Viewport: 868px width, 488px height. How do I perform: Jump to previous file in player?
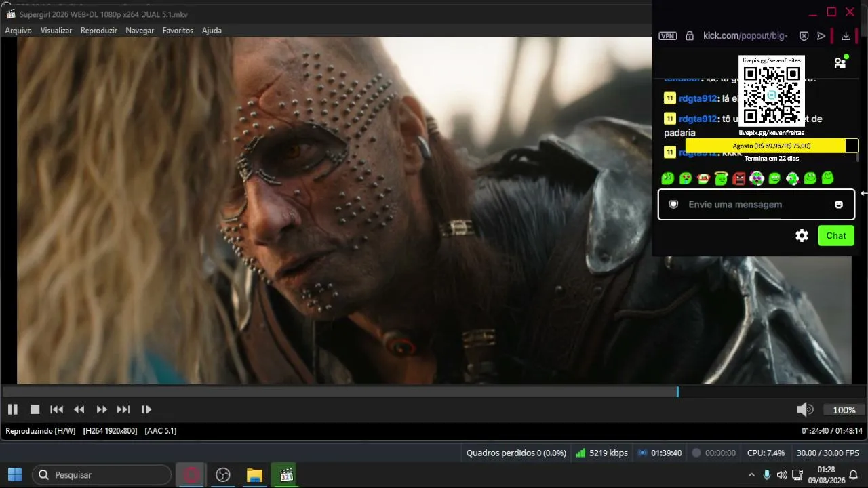(57, 409)
